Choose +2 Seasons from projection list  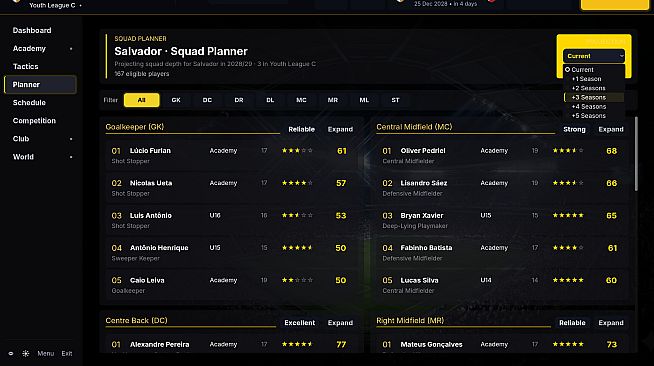[x=594, y=88]
